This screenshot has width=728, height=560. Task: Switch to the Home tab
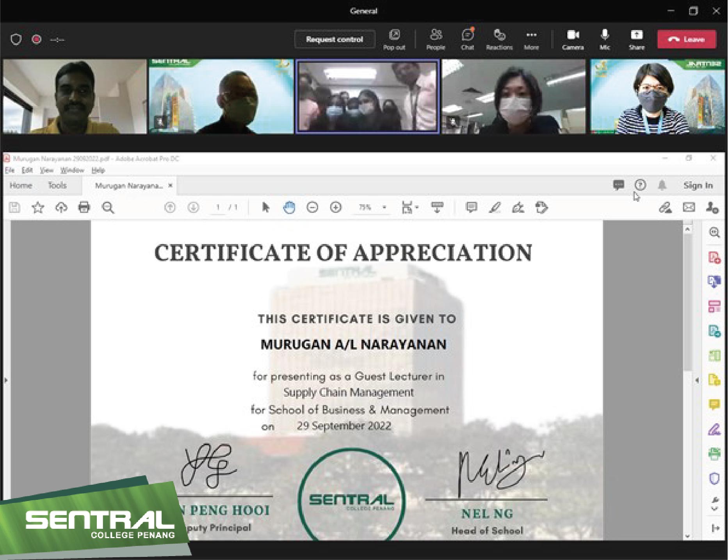(21, 185)
